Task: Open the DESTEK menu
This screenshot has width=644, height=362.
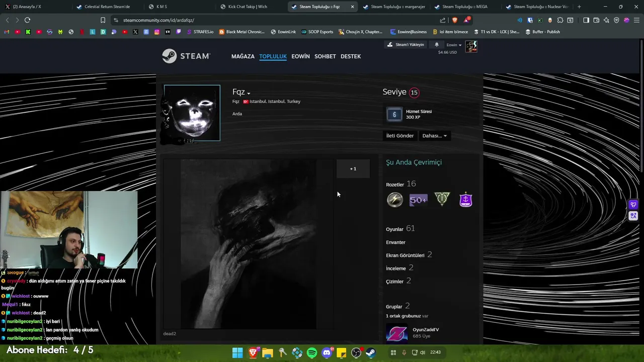Action: pyautogui.click(x=351, y=56)
